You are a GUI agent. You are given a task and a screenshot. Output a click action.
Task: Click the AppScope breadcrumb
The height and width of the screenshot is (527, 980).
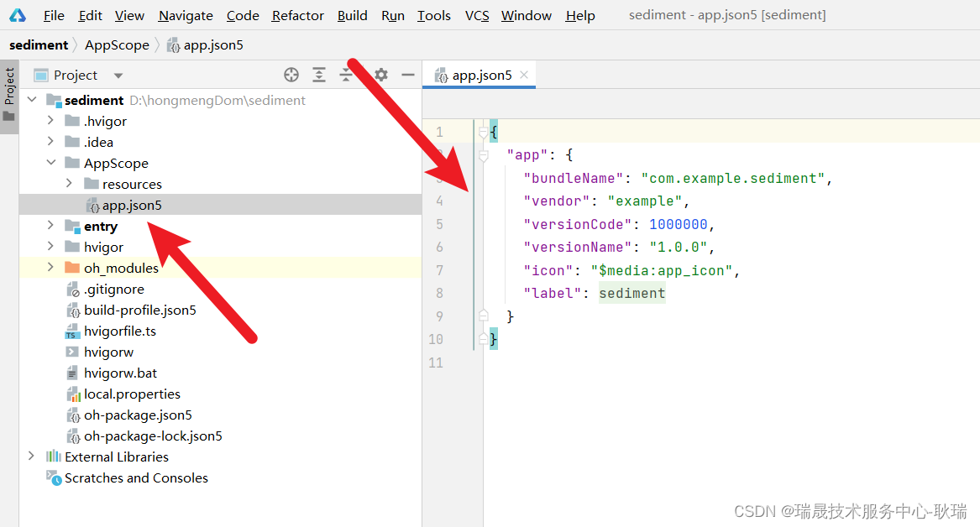point(117,45)
